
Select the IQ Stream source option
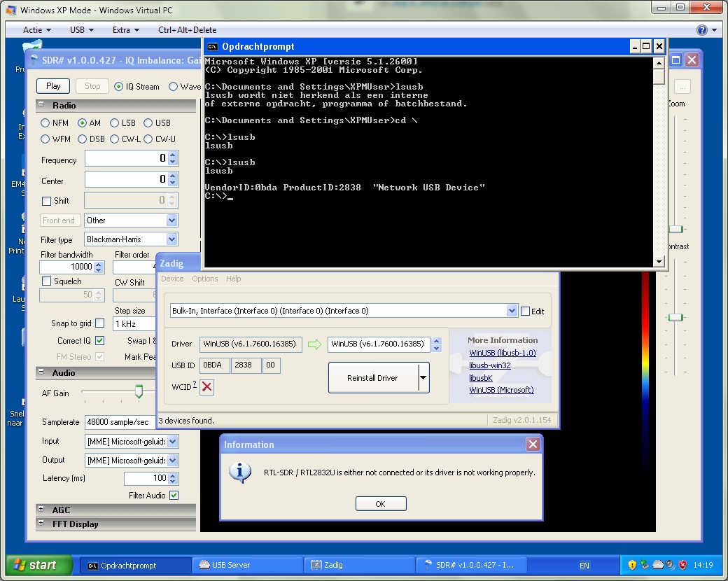[x=119, y=86]
